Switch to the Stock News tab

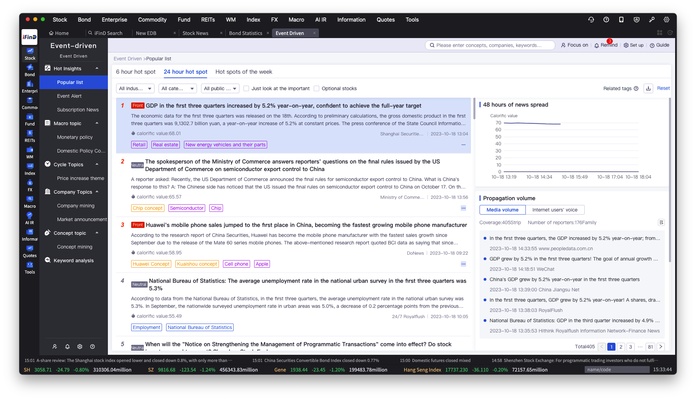195,33
